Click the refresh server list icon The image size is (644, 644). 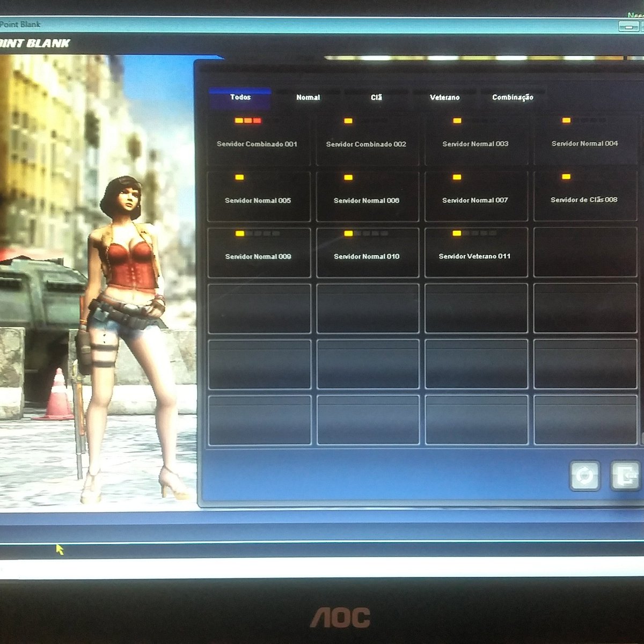point(584,475)
